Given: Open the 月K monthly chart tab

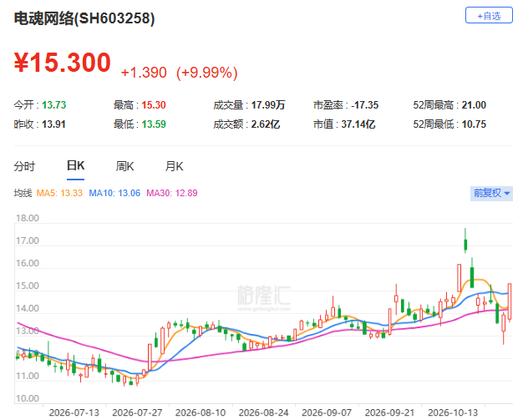Looking at the screenshot, I should [174, 166].
